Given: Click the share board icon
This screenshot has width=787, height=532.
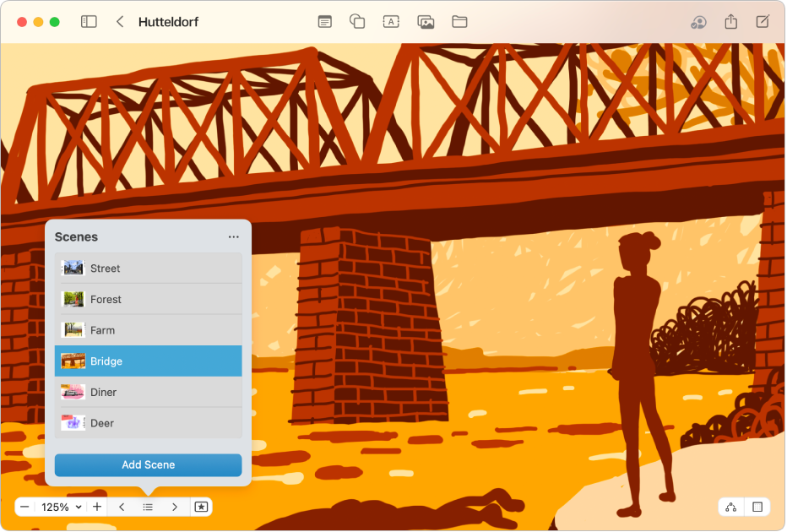Looking at the screenshot, I should 731,22.
